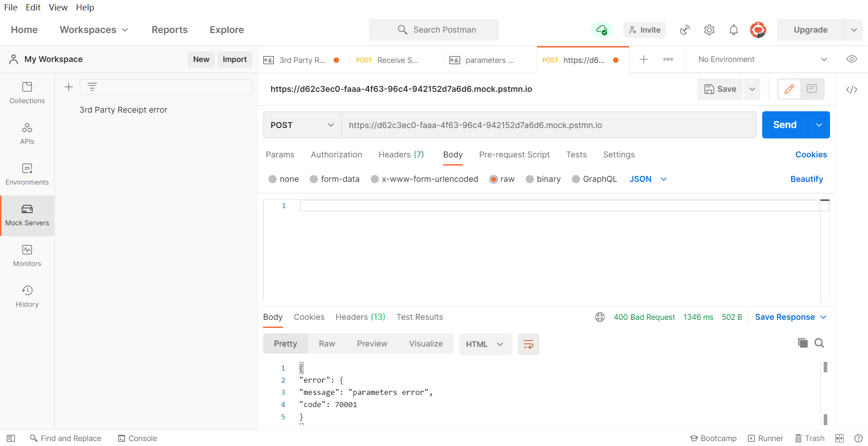Screen dimensions: 868x446
Task: Open the Save options dropdown arrow
Action: 752,89
